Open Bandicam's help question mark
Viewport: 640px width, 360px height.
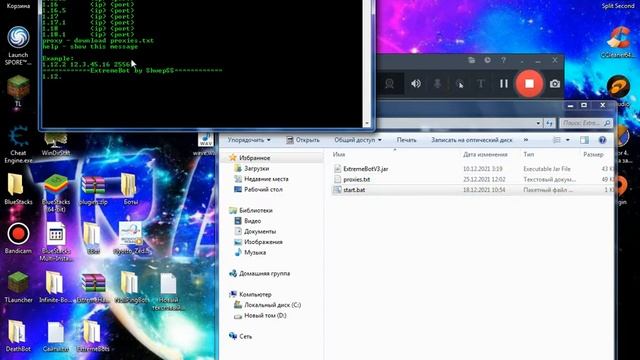pyautogui.click(x=503, y=60)
